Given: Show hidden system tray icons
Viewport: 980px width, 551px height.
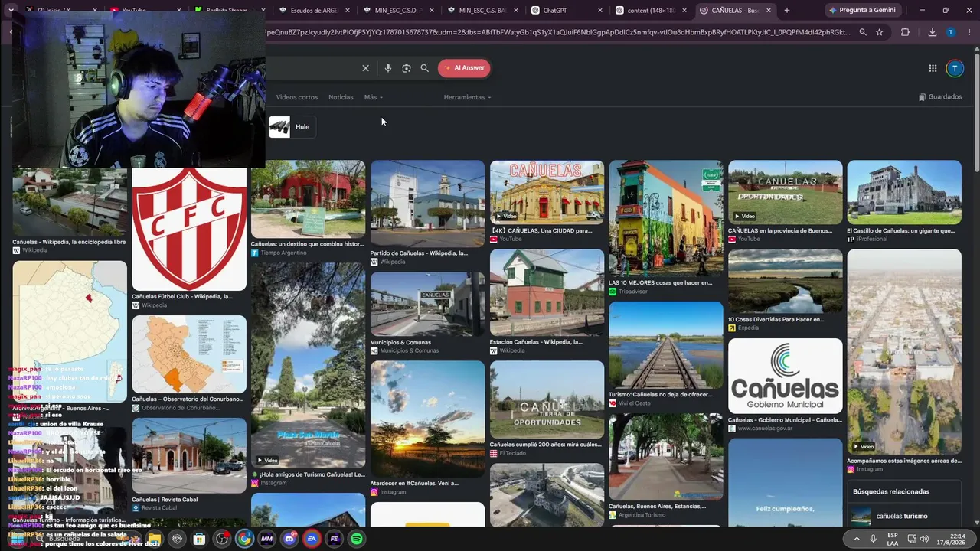Looking at the screenshot, I should pyautogui.click(x=857, y=539).
